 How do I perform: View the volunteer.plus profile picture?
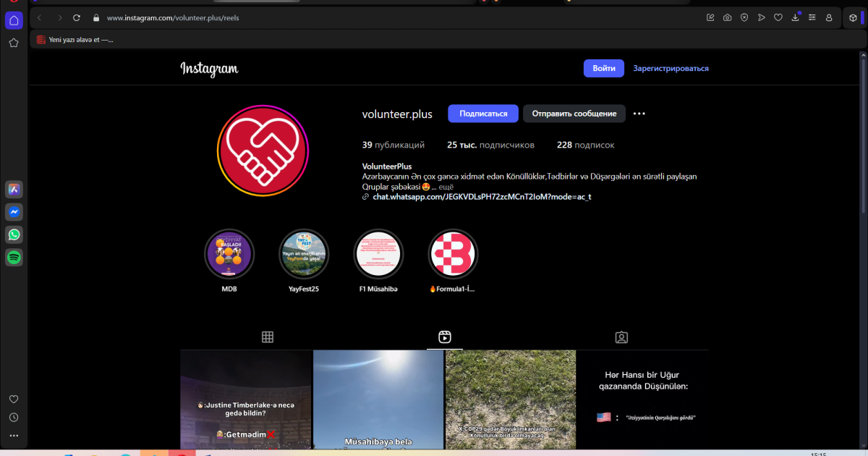click(263, 151)
